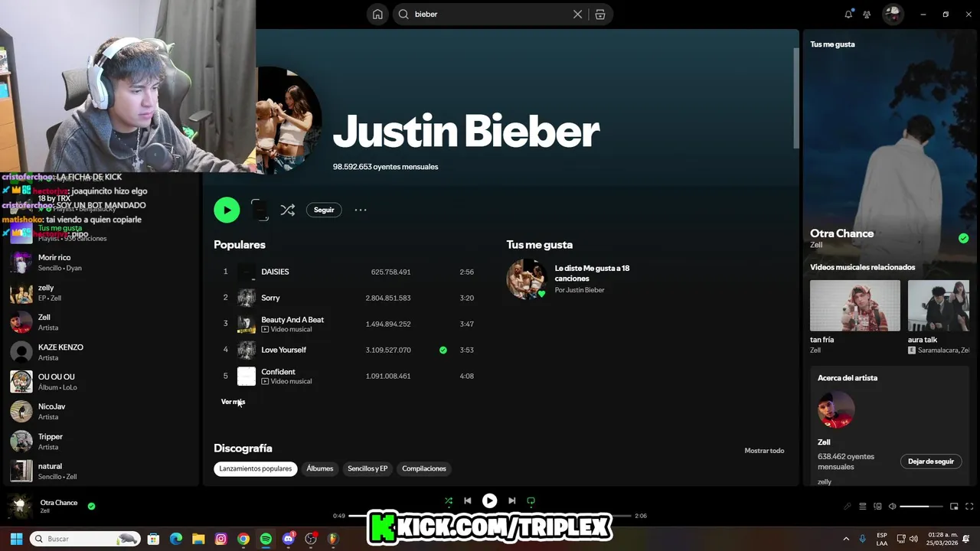Viewport: 980px width, 551px height.
Task: Adjust the Spotify volume slider
Action: pos(921,507)
